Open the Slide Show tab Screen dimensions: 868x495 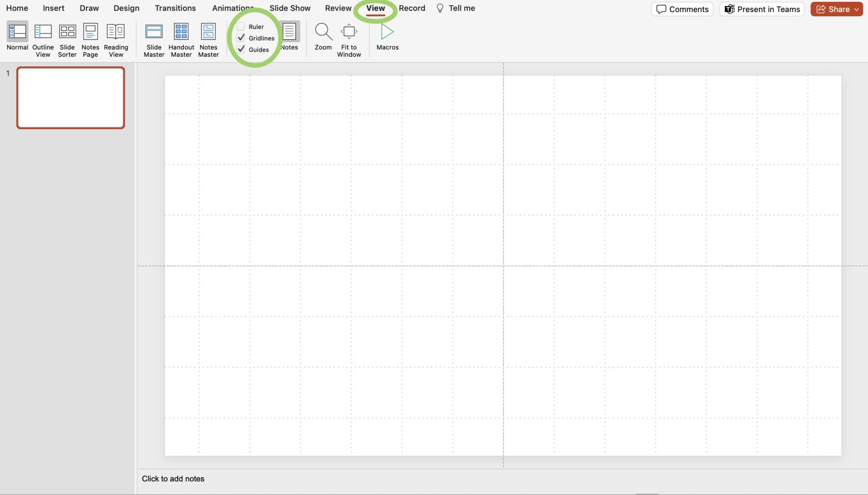[x=290, y=8]
